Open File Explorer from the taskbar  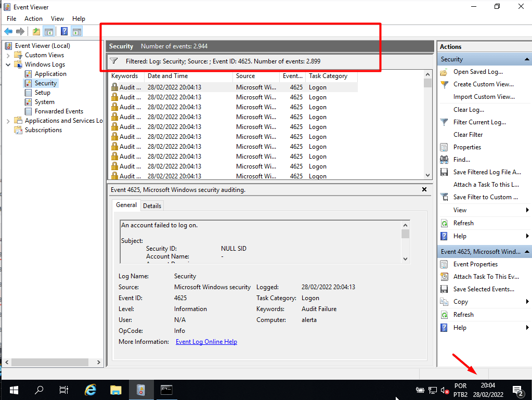tap(115, 390)
